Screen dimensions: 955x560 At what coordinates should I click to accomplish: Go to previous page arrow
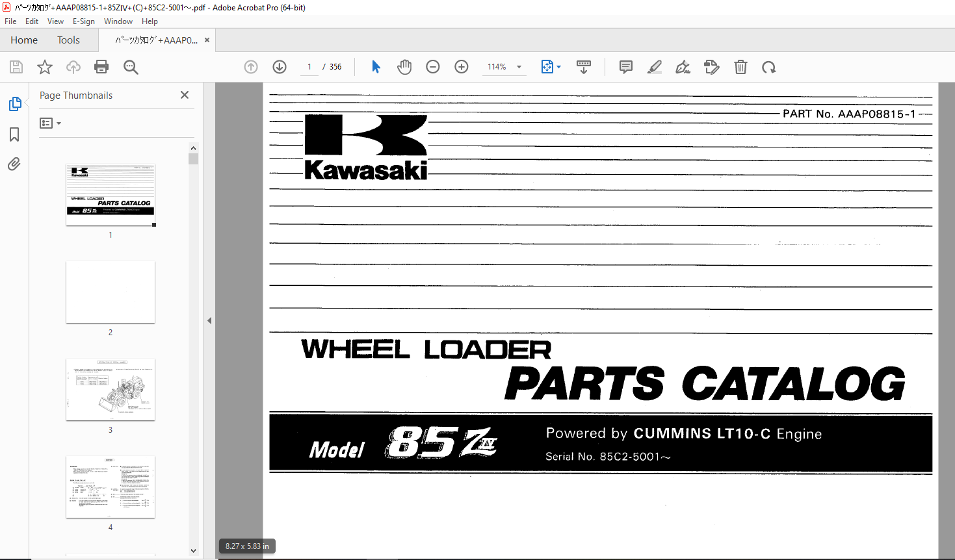click(x=251, y=67)
